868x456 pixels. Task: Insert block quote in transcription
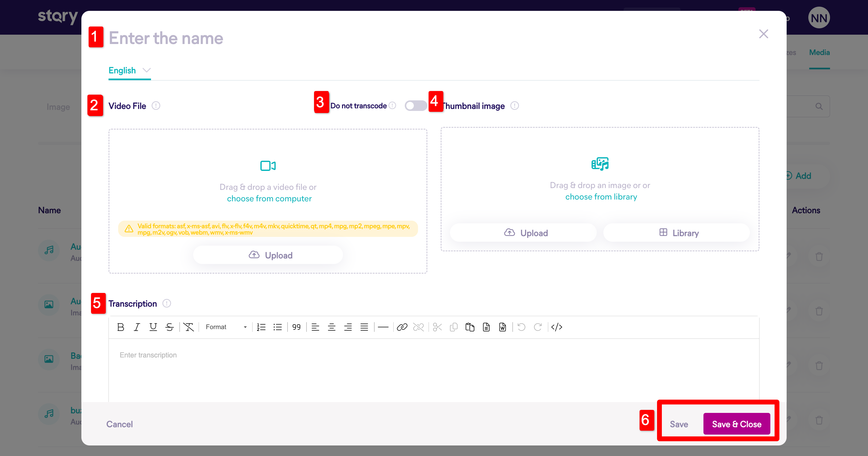pos(296,327)
